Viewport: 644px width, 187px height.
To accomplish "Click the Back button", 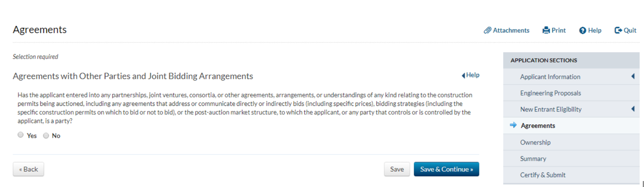I will [x=28, y=169].
